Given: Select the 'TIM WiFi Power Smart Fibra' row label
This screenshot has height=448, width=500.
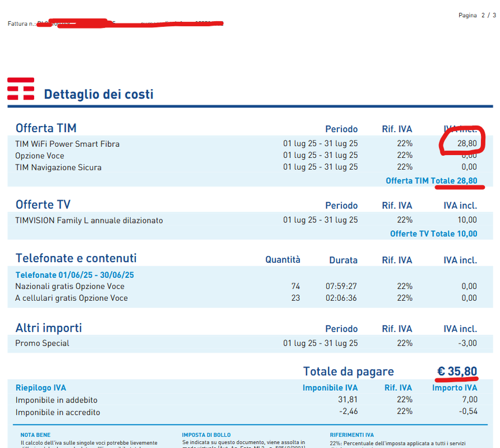Looking at the screenshot, I should click(x=67, y=144).
